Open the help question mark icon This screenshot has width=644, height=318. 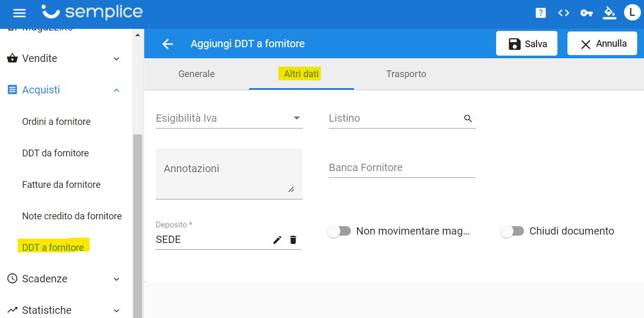coord(541,13)
